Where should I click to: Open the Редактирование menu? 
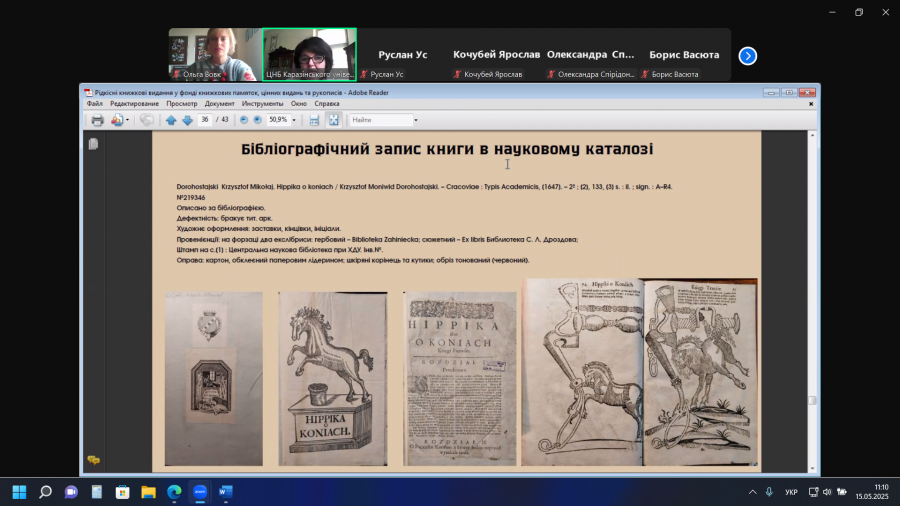tap(134, 104)
